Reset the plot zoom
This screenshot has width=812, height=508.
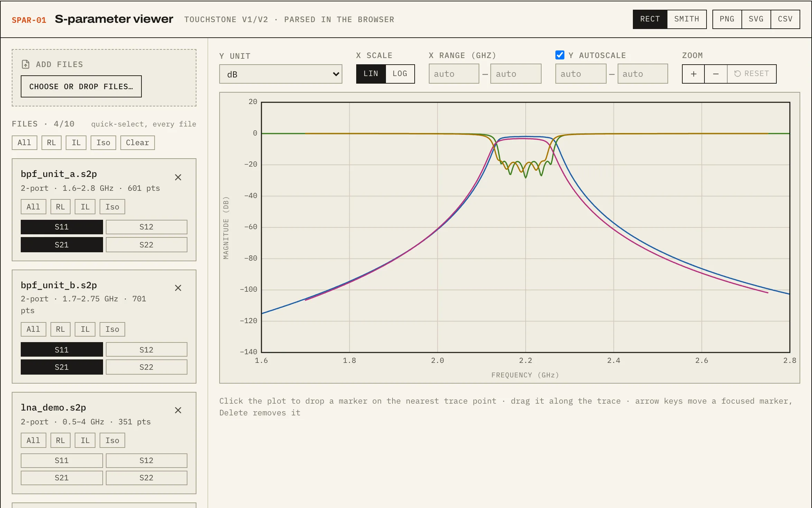coord(752,74)
